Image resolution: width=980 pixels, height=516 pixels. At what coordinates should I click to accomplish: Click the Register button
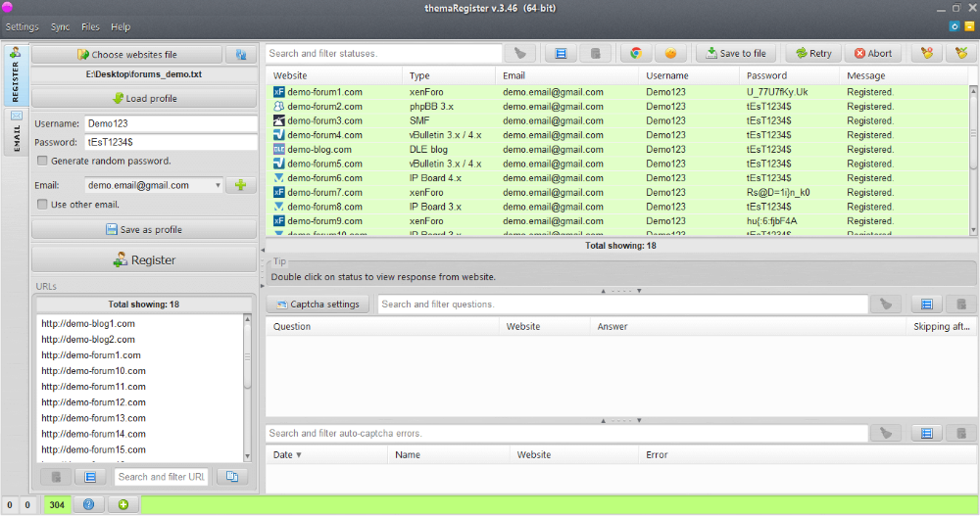coord(144,259)
